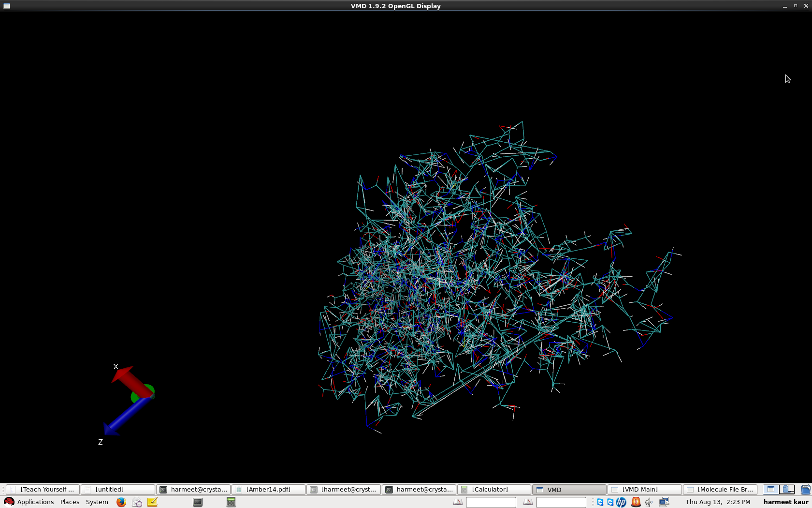
Task: Launch Firefox from the panel
Action: tap(121, 502)
